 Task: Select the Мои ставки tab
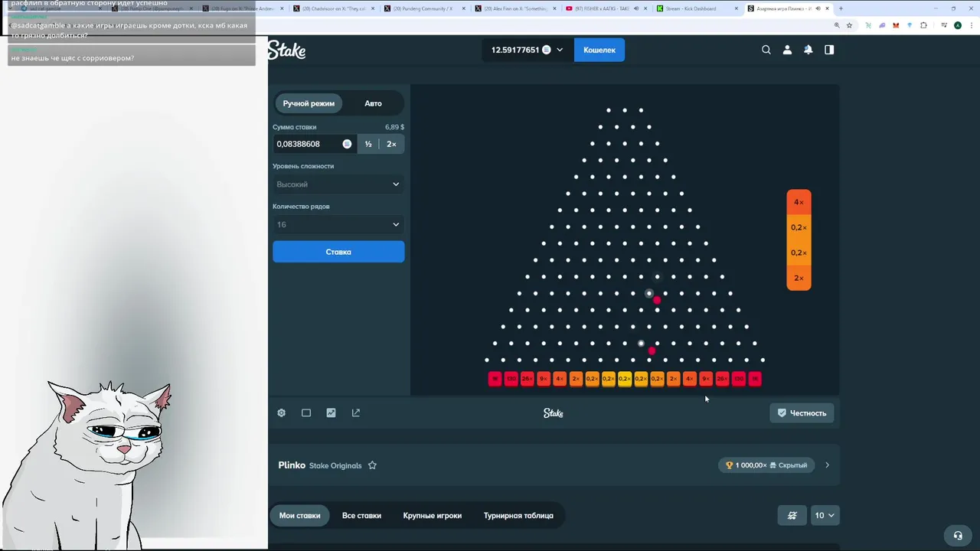click(299, 515)
